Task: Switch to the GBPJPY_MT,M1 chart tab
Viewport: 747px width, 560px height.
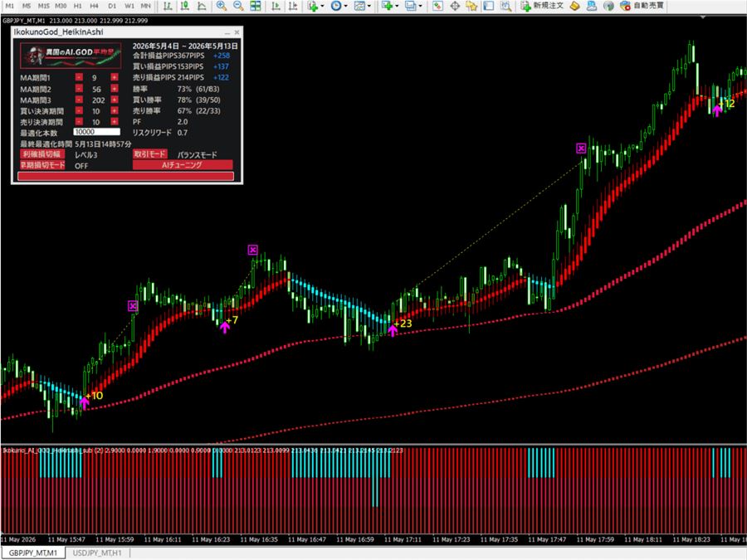Action: (33, 553)
